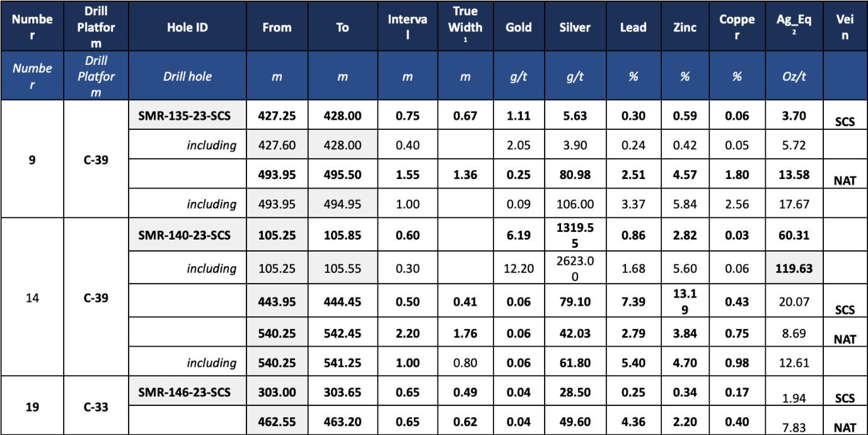Select the gold value 12.20 cell

tap(518, 269)
